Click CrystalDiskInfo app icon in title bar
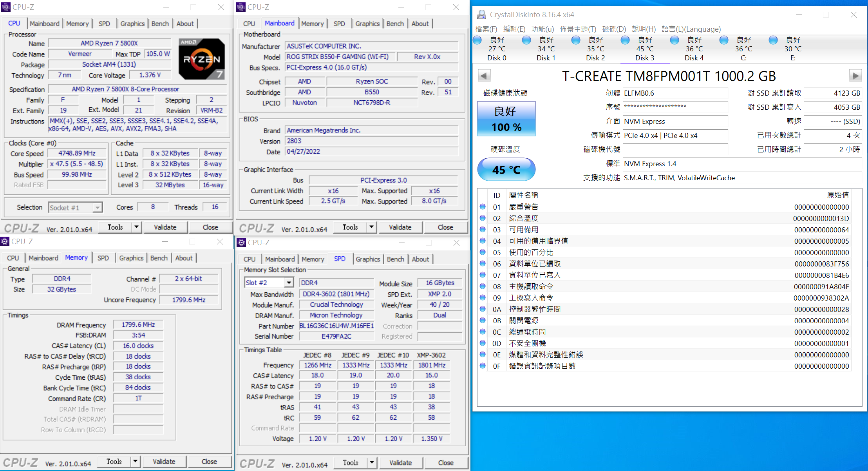 click(481, 14)
